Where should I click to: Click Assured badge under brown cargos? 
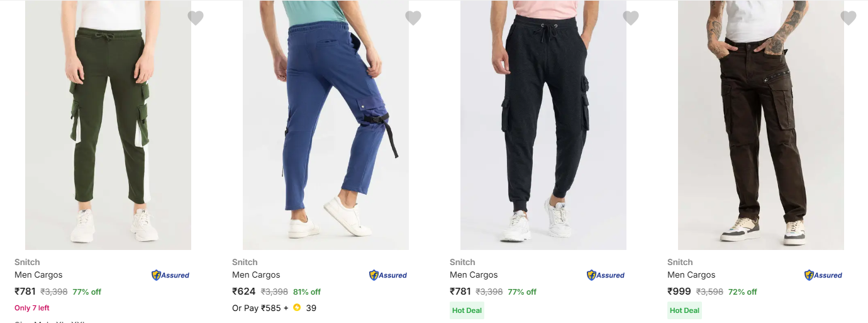click(x=823, y=275)
